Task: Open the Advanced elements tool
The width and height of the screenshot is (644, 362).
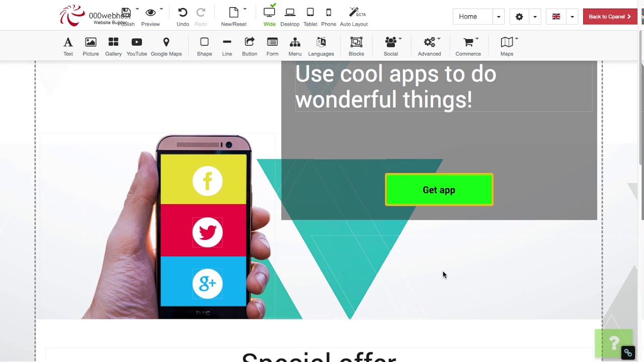Action: [x=429, y=46]
